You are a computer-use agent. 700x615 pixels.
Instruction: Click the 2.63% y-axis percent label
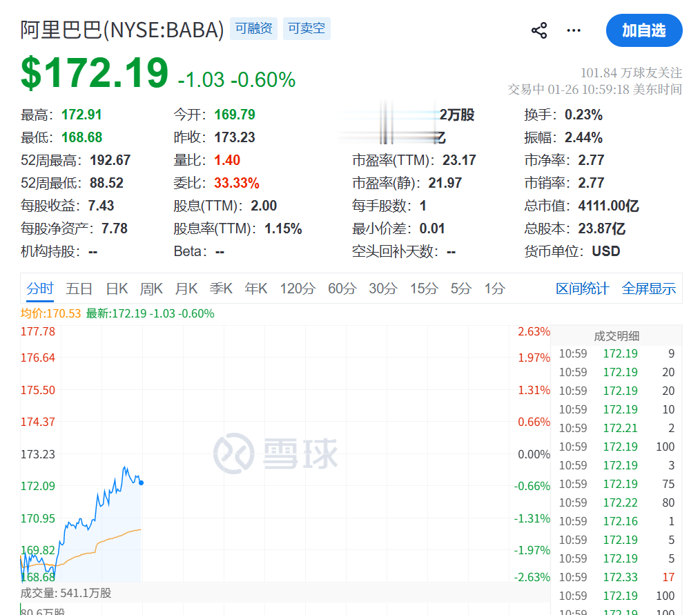click(x=534, y=331)
